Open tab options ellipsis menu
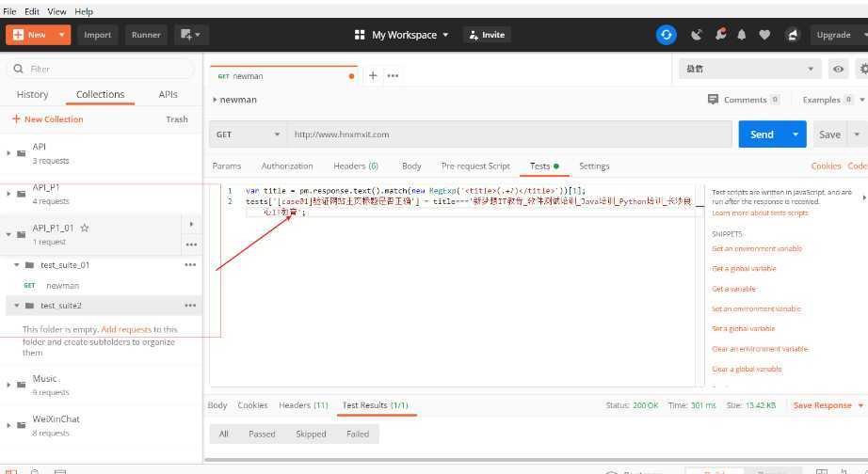 coord(393,76)
